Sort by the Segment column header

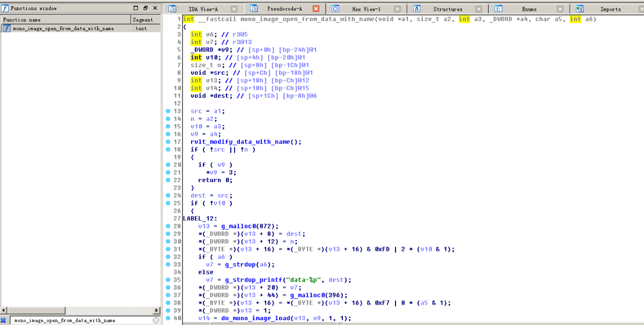coord(145,19)
